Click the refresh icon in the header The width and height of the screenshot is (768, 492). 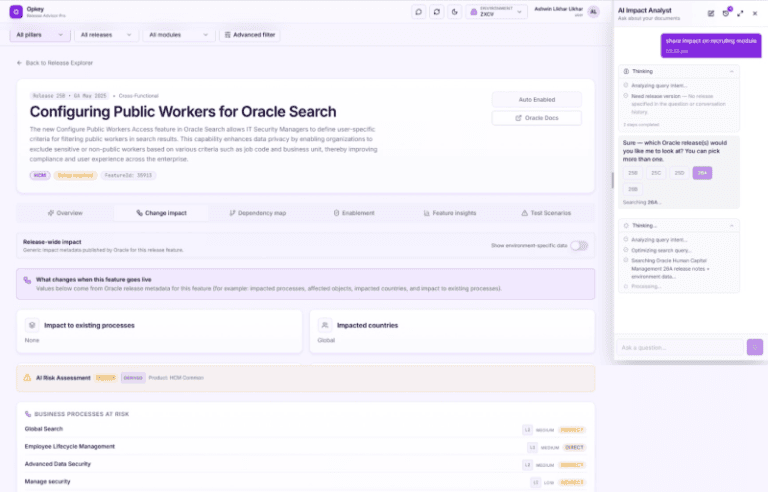point(437,12)
